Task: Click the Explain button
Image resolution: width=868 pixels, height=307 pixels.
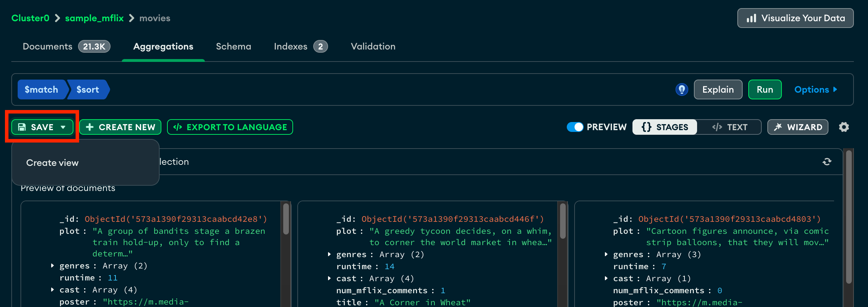Action: [718, 89]
